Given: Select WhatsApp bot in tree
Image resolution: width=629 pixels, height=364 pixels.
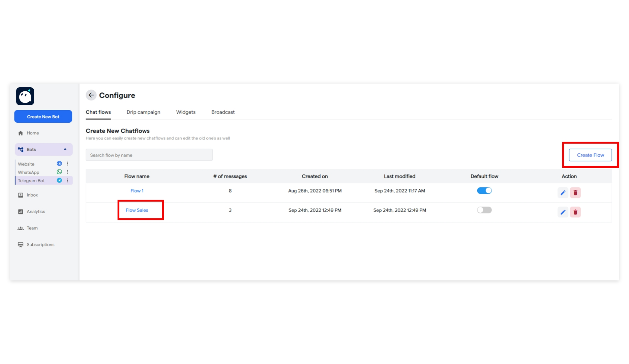Looking at the screenshot, I should tap(29, 172).
